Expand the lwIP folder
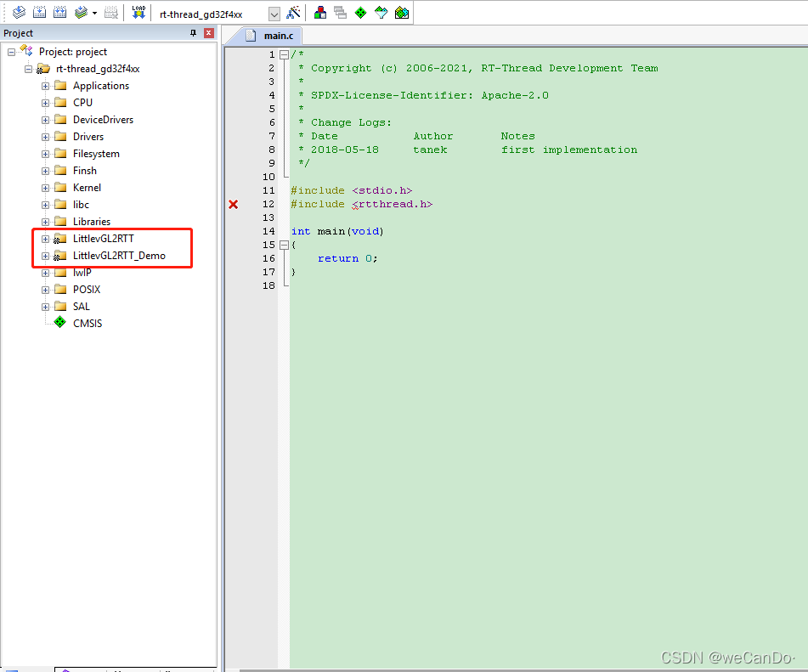The height and width of the screenshot is (672, 808). 45,273
